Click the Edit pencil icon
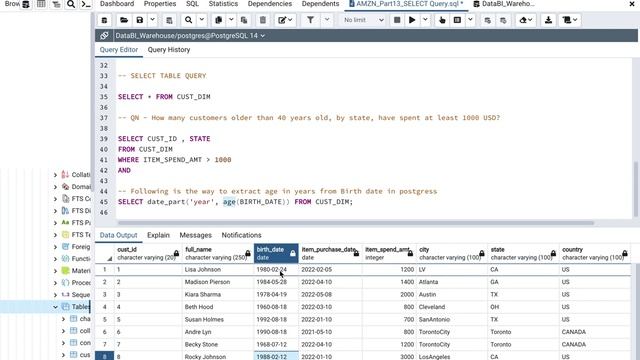Viewport: 640px width, 360px height. [x=285, y=20]
